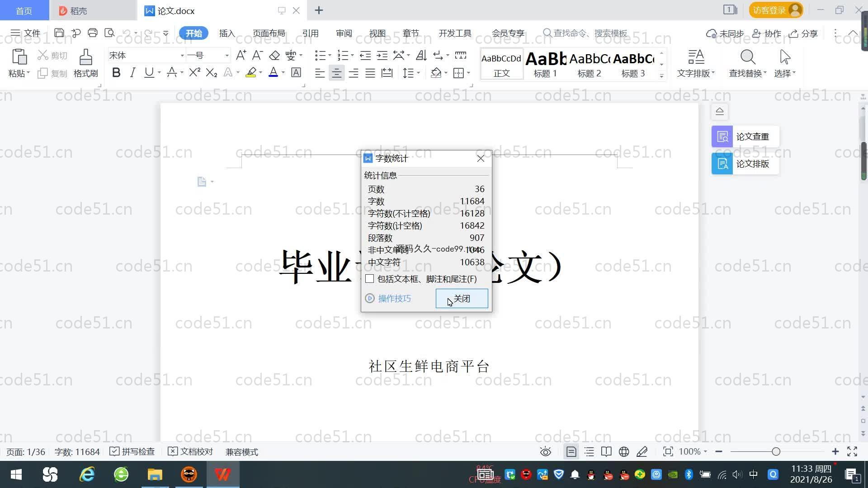The width and height of the screenshot is (868, 488).
Task: Open the Text Layout tool
Action: click(696, 63)
